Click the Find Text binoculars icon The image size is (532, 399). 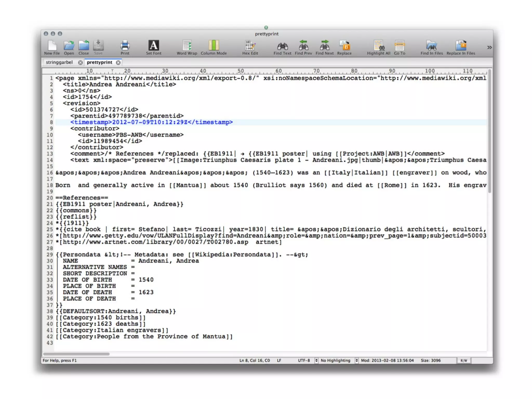pyautogui.click(x=282, y=46)
